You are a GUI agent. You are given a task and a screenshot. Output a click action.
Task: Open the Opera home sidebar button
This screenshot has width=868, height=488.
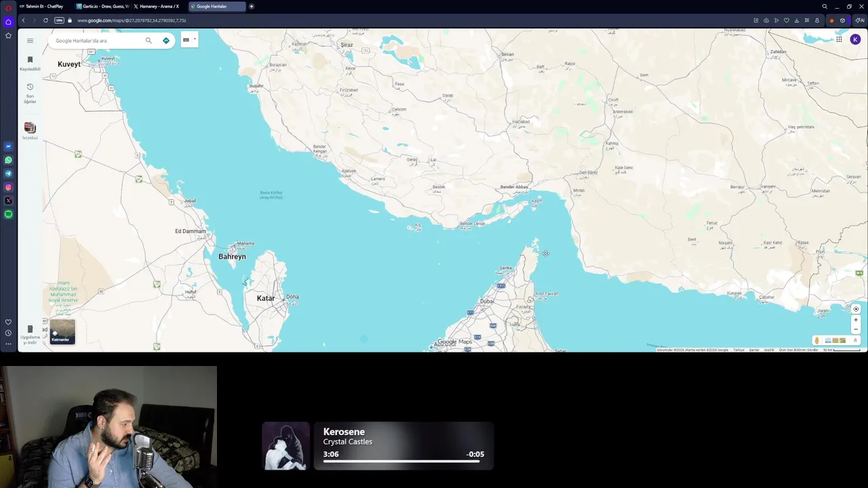[x=8, y=22]
